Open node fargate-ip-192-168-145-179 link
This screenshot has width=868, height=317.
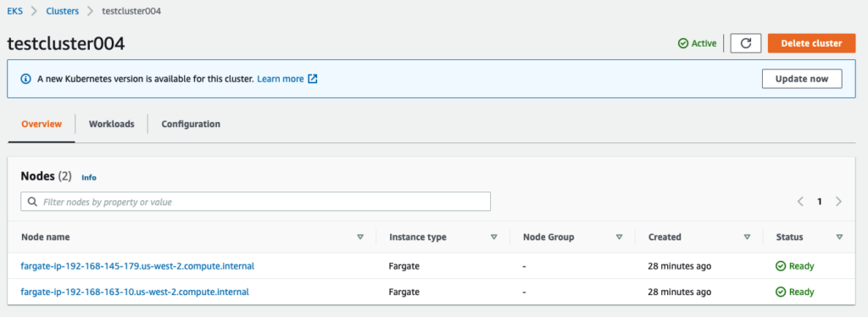pyautogui.click(x=137, y=266)
